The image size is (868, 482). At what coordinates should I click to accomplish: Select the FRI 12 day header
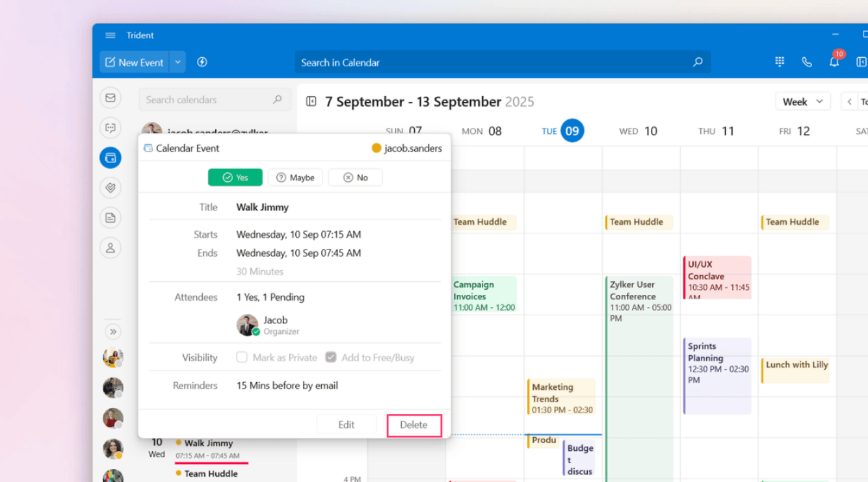pos(795,131)
